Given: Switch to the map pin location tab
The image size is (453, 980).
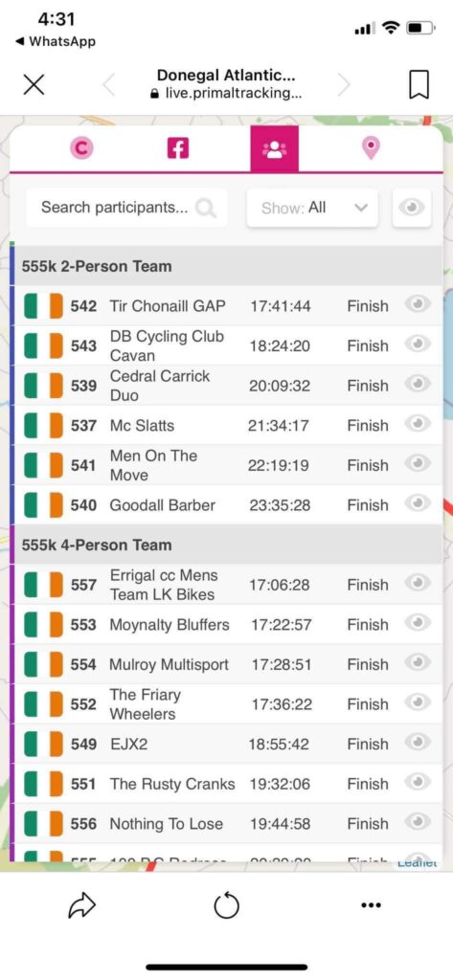Looking at the screenshot, I should [x=371, y=148].
